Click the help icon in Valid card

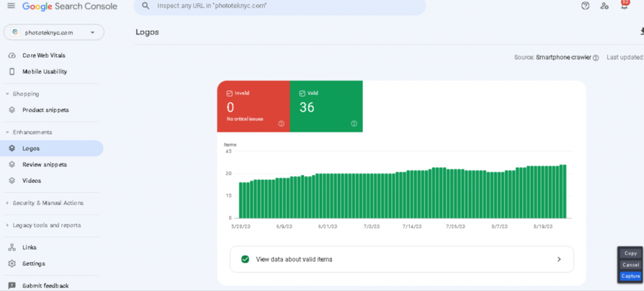[354, 124]
